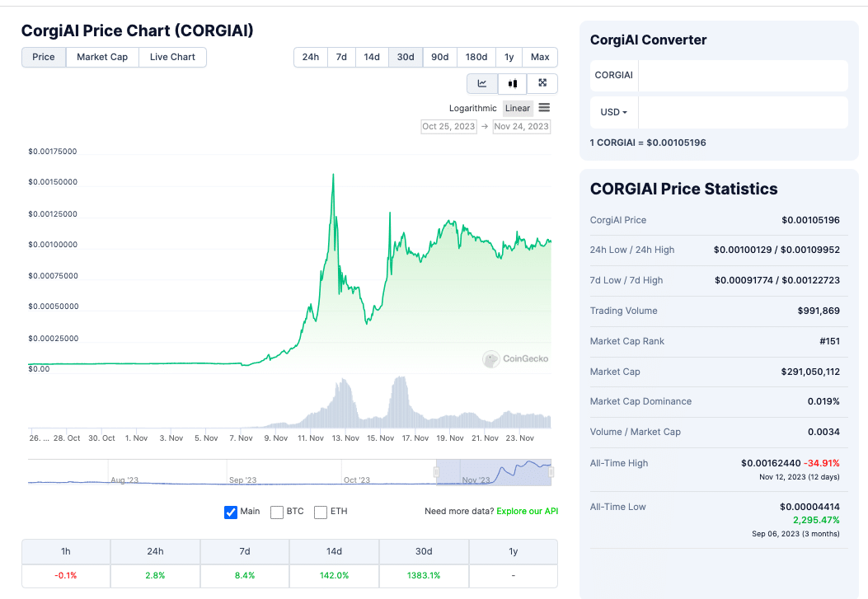Select the Price tab

click(44, 57)
